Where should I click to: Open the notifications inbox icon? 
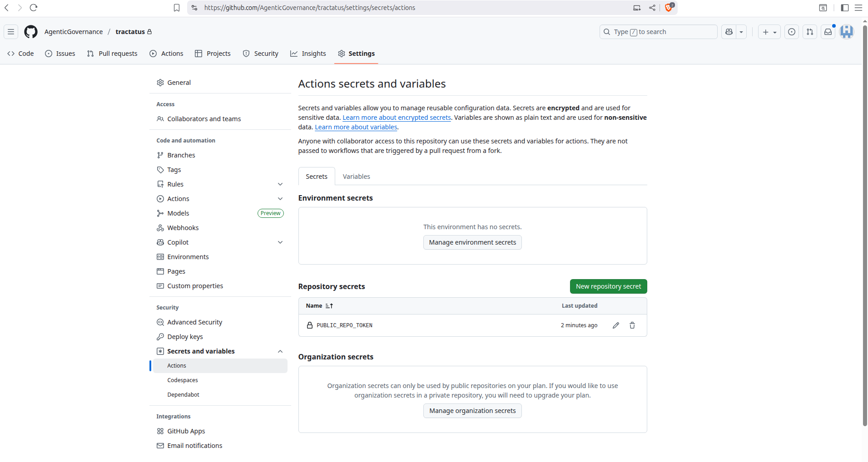828,32
